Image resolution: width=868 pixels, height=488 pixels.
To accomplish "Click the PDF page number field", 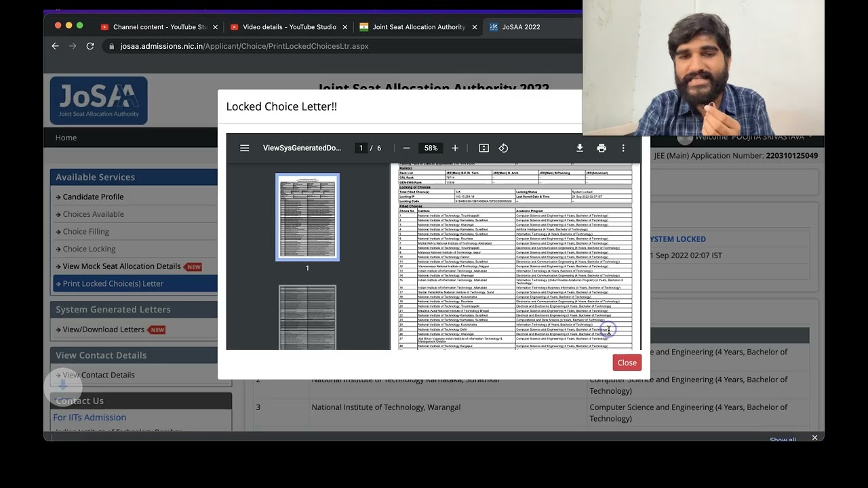I will [361, 148].
